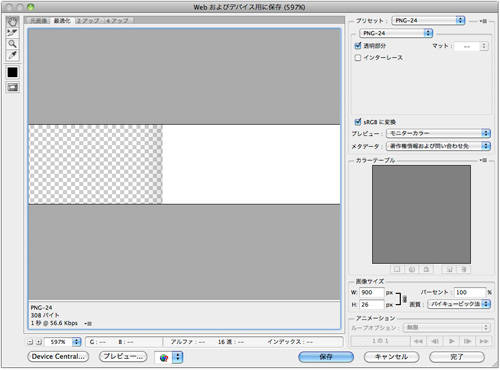This screenshot has height=370, width=500.
Task: Switch to the 4アップ tab
Action: pos(117,21)
